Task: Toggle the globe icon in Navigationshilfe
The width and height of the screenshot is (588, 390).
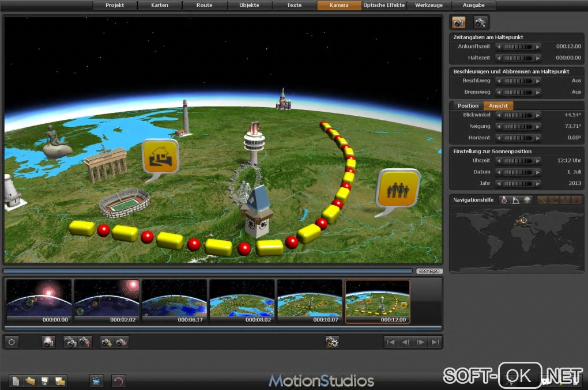Action: point(527,200)
